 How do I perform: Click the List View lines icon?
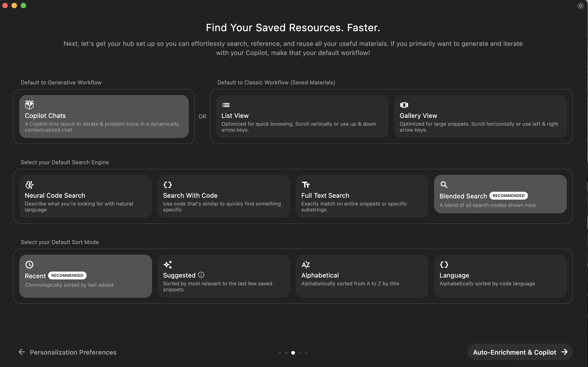coord(226,105)
